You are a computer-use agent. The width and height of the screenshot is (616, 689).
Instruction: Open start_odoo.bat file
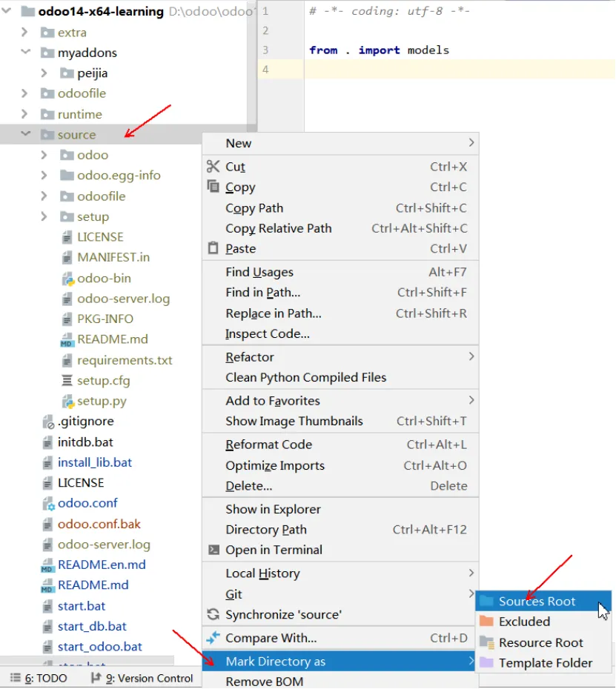100,646
